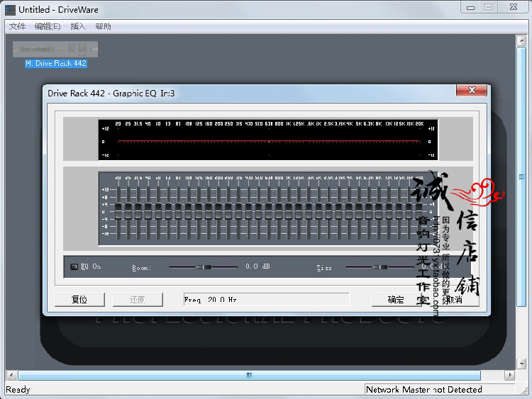532x399 pixels.
Task: Click the 4K band fader
Action: pos(349,211)
